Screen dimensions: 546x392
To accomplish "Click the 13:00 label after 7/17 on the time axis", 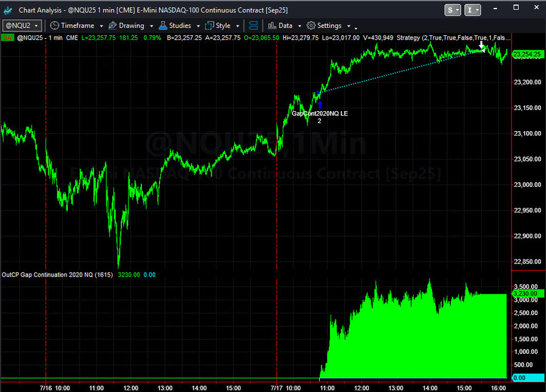I will pyautogui.click(x=396, y=388).
